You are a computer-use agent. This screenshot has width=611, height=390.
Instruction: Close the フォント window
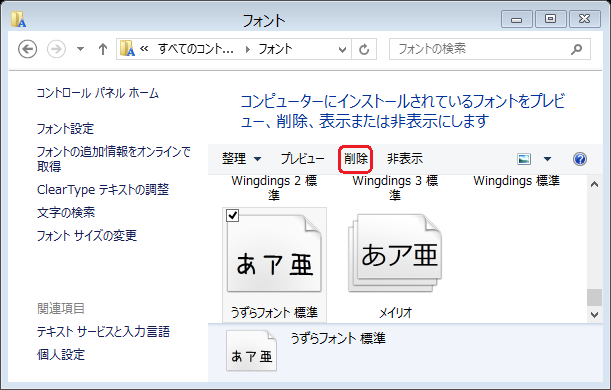tap(585, 19)
